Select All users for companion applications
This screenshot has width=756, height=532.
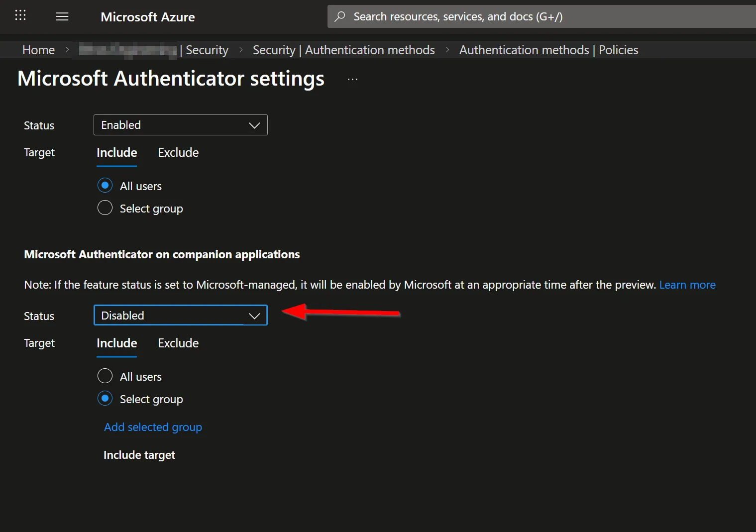105,376
